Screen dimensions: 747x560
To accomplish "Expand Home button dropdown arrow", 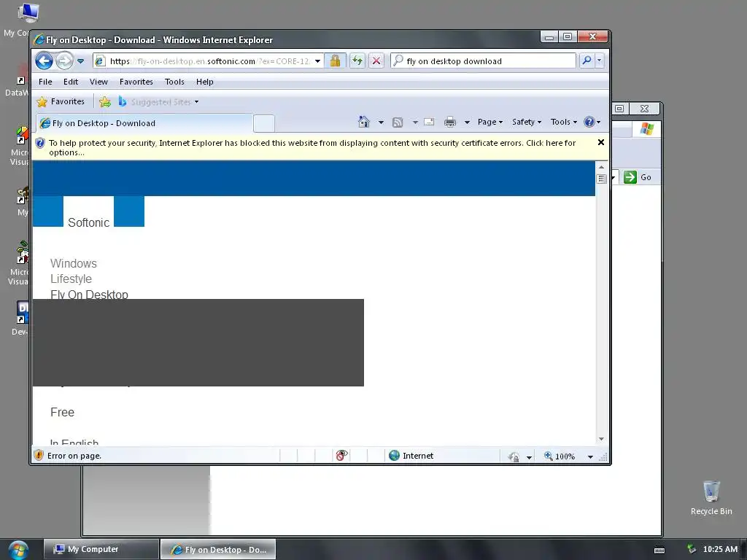I will 381,122.
